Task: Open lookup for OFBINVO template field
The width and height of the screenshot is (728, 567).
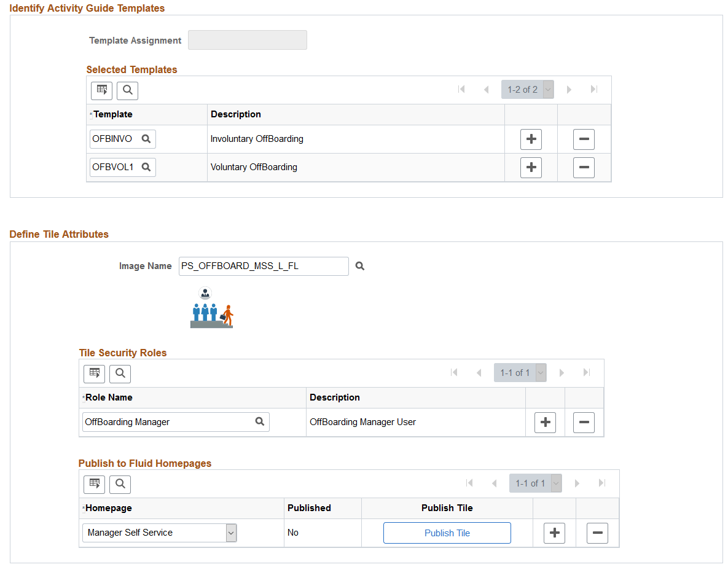Action: point(146,139)
